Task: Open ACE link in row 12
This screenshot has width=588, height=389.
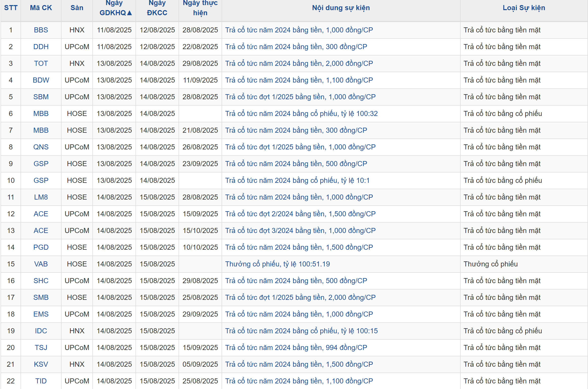Action: click(41, 214)
